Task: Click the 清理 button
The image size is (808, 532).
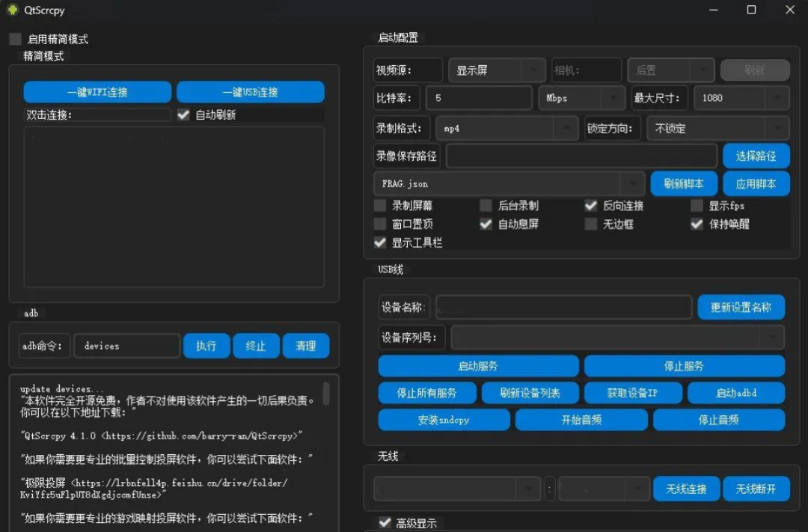Action: point(305,346)
